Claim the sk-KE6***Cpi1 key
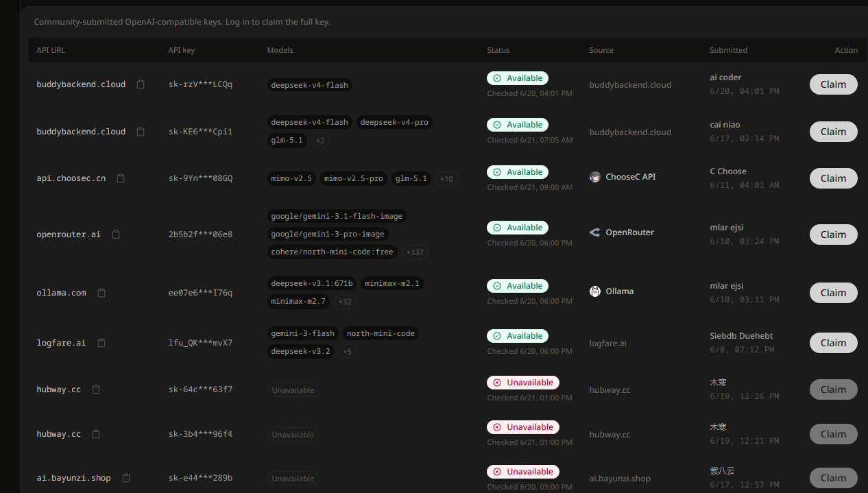 click(833, 132)
